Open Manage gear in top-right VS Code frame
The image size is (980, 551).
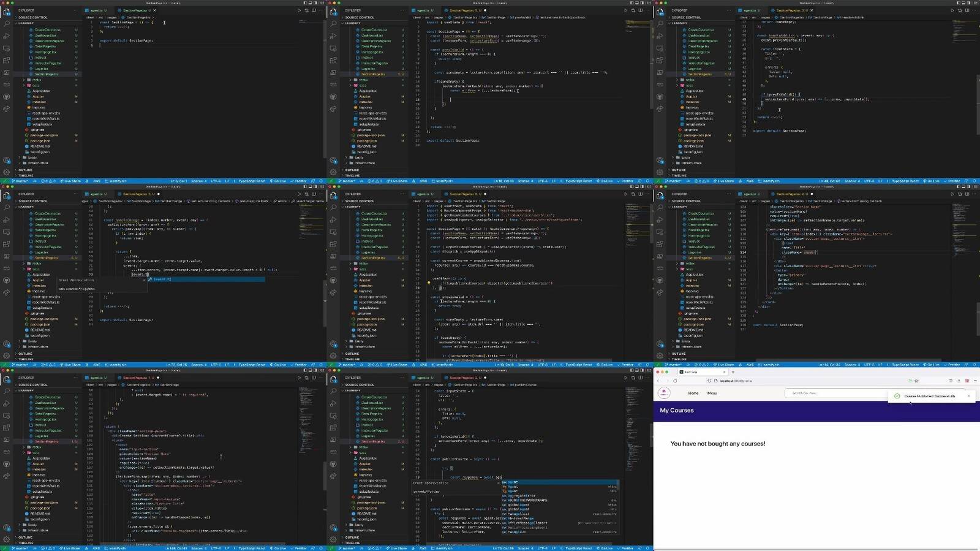(x=659, y=172)
